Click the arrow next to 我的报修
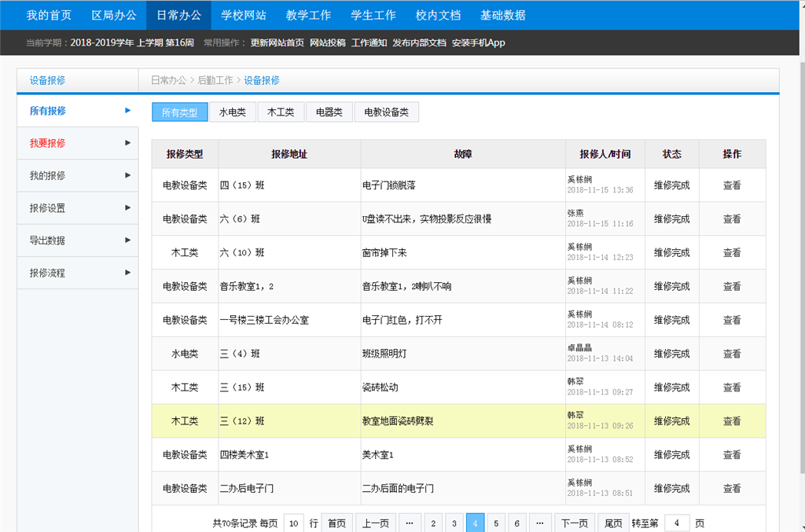The height and width of the screenshot is (532, 805). pyautogui.click(x=128, y=175)
